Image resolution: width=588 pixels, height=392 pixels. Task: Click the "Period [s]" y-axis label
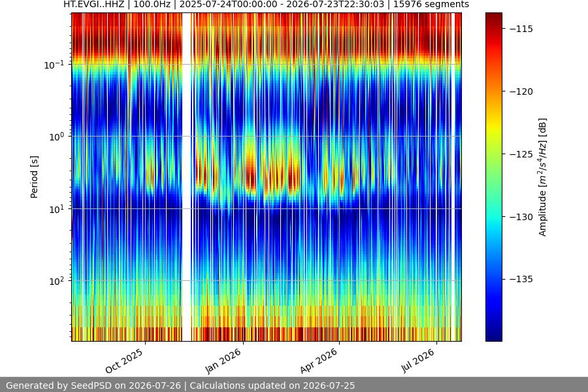coord(34,177)
